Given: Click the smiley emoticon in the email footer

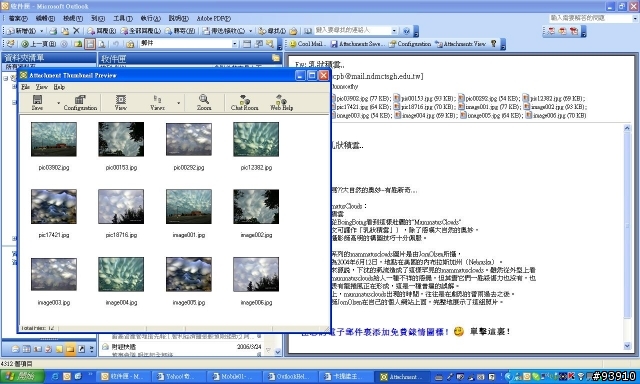Looking at the screenshot, I should 458,331.
